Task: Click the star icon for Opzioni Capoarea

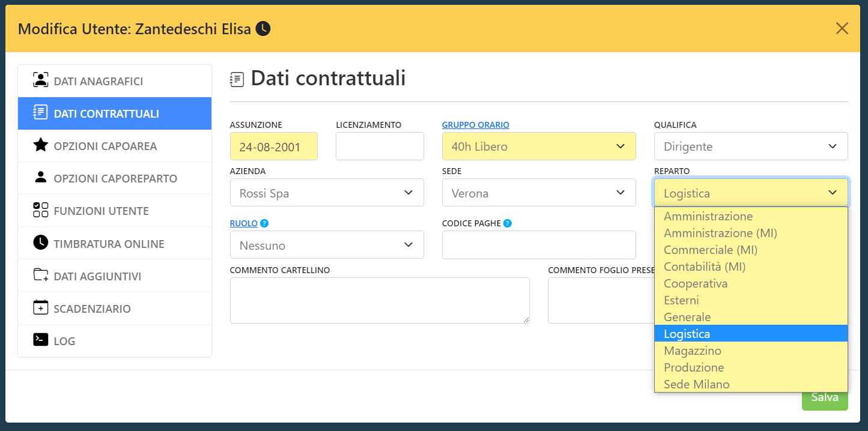Action: coord(40,145)
